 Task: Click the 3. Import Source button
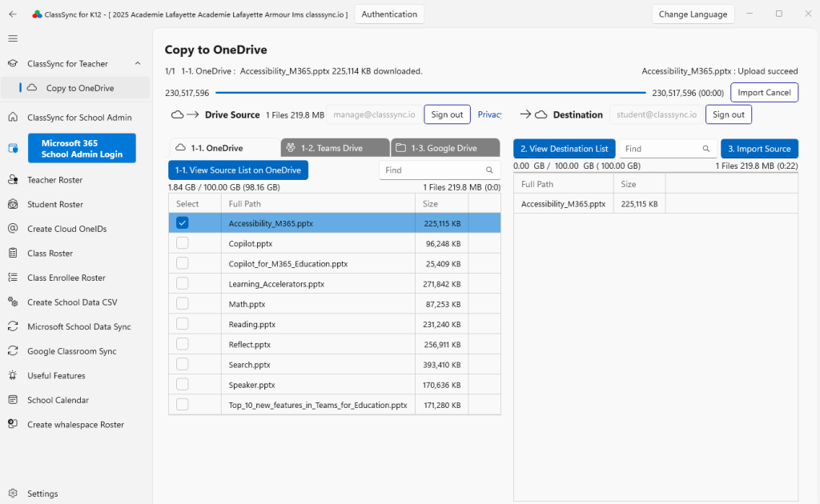pyautogui.click(x=759, y=148)
